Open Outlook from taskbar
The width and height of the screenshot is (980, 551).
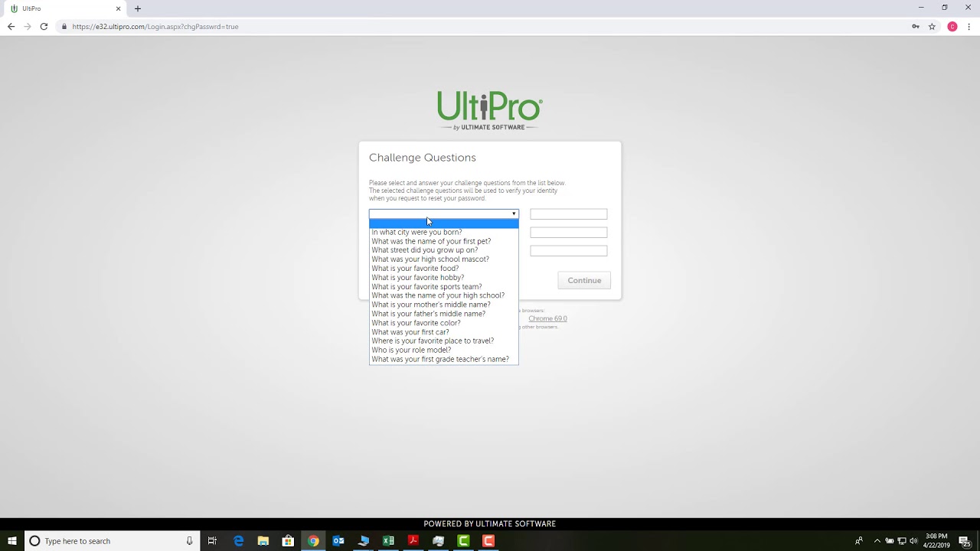(x=338, y=541)
